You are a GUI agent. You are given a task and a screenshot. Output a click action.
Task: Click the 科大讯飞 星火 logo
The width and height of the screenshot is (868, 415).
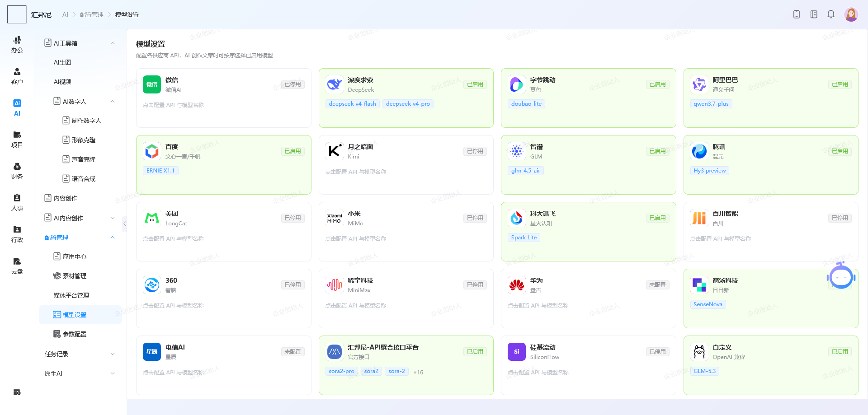click(x=517, y=218)
